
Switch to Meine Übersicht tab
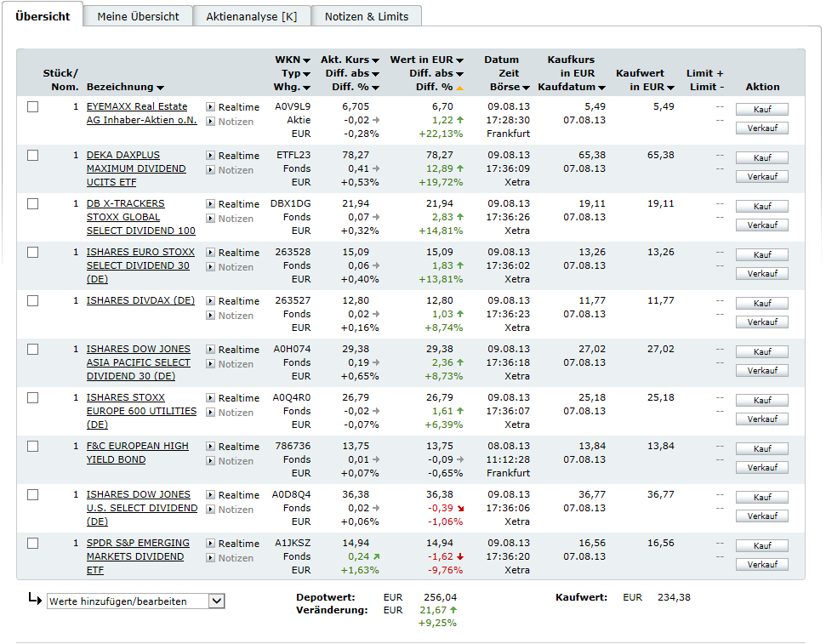click(138, 16)
